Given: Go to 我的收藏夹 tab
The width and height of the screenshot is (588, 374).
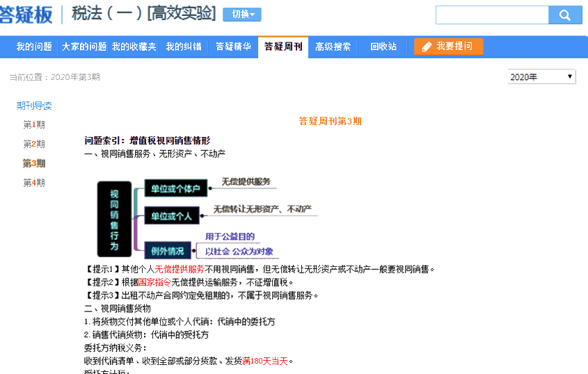Looking at the screenshot, I should [x=134, y=47].
